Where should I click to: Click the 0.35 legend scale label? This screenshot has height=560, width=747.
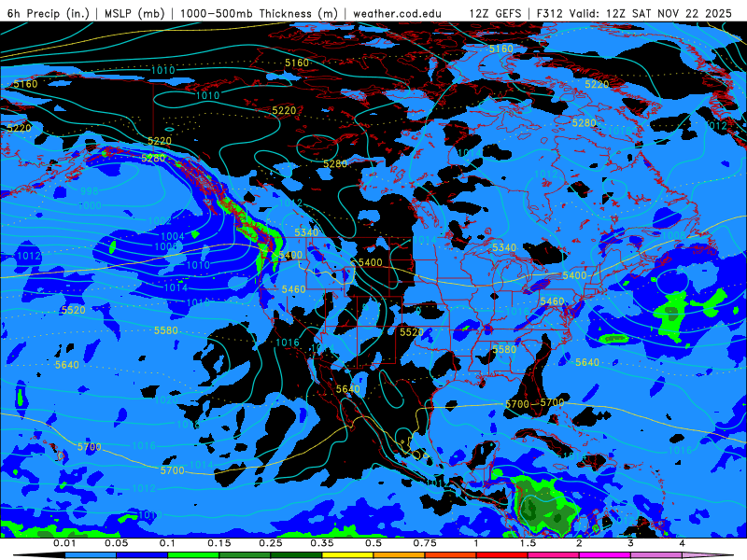click(322, 543)
